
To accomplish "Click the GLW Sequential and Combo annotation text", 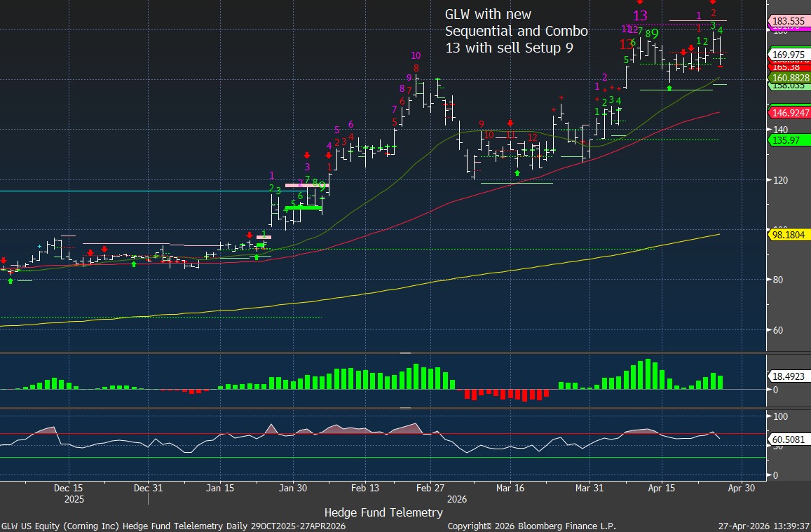I will click(x=517, y=32).
